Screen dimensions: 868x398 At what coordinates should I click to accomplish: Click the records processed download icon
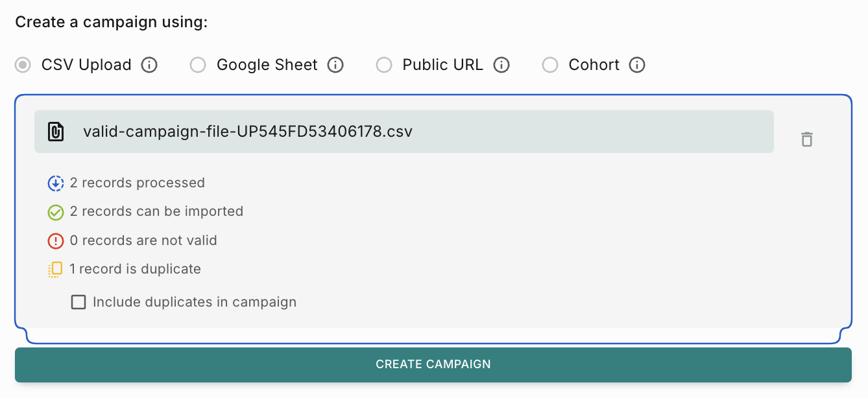click(56, 183)
